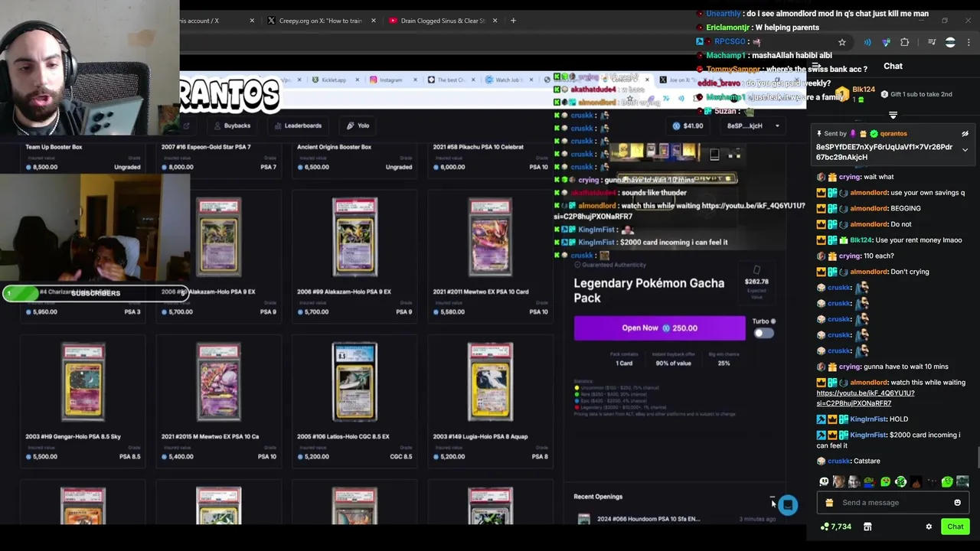
Task: Click the gift icon in message box
Action: pos(829,503)
